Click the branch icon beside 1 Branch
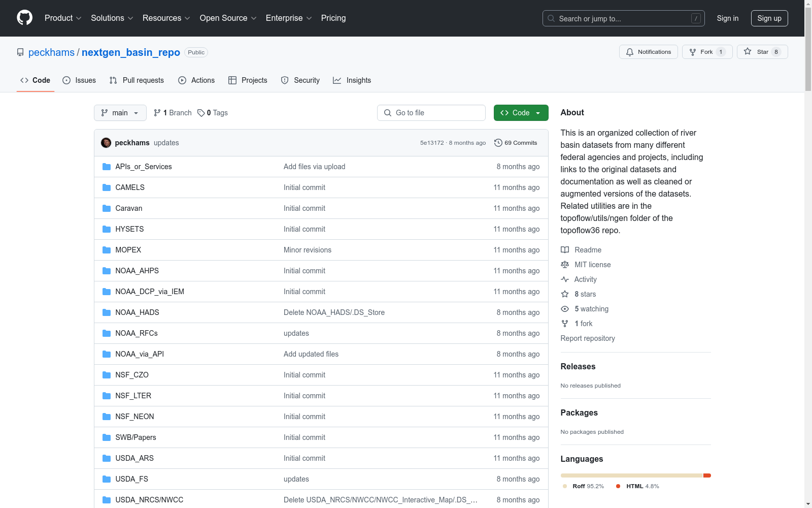The image size is (812, 508). [157, 113]
